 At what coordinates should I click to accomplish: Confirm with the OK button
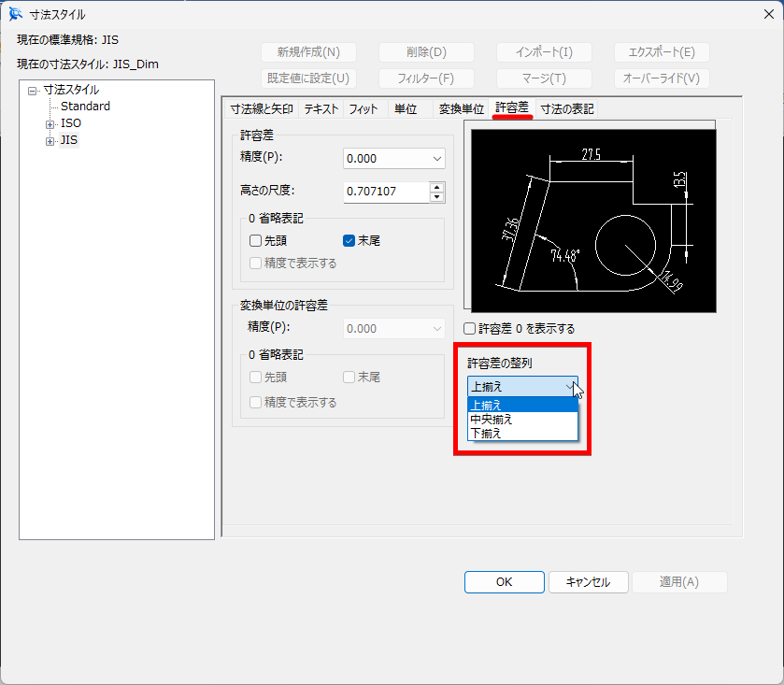(x=504, y=582)
